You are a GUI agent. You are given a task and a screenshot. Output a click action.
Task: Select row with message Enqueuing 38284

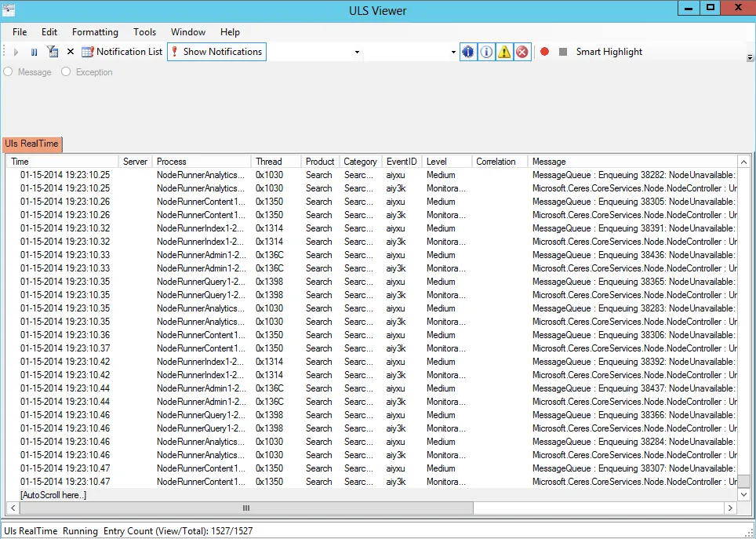[x=372, y=442]
